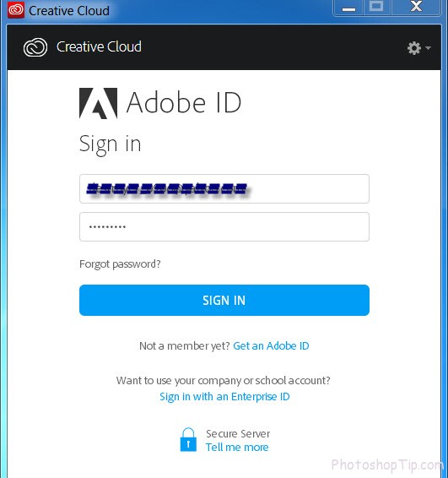The height and width of the screenshot is (478, 448).
Task: Choose Sign in with an Enterprise ID
Action: 224,397
